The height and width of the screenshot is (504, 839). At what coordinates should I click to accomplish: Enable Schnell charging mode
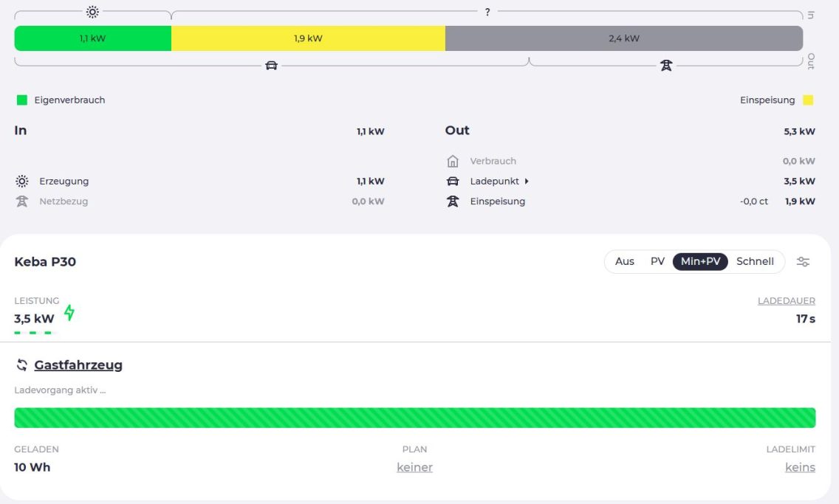pos(755,261)
